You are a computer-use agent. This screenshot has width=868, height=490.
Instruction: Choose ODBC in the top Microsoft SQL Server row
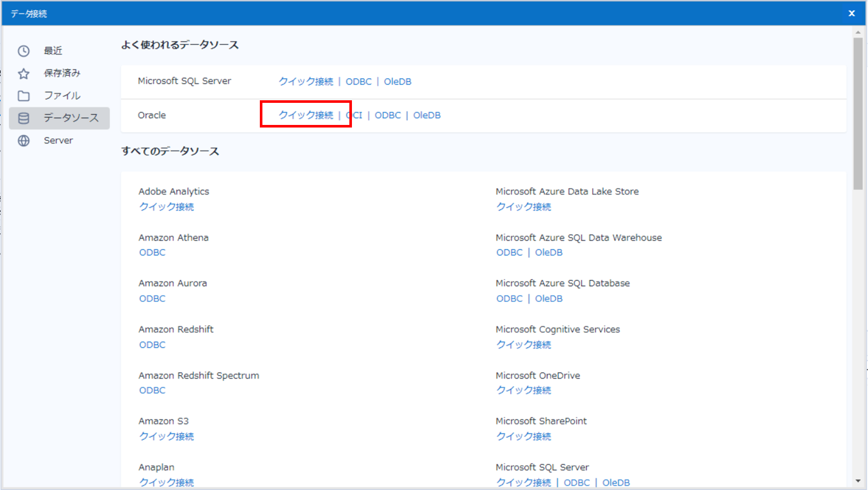click(x=359, y=81)
